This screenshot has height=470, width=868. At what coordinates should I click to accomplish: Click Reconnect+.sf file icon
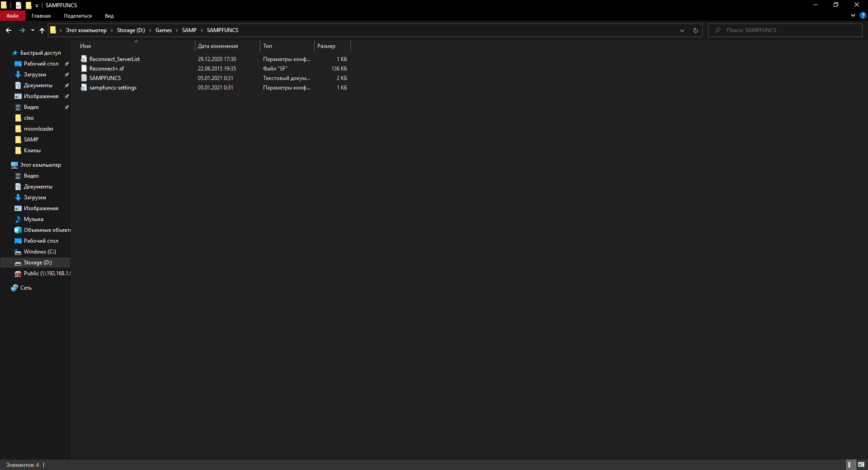click(84, 68)
